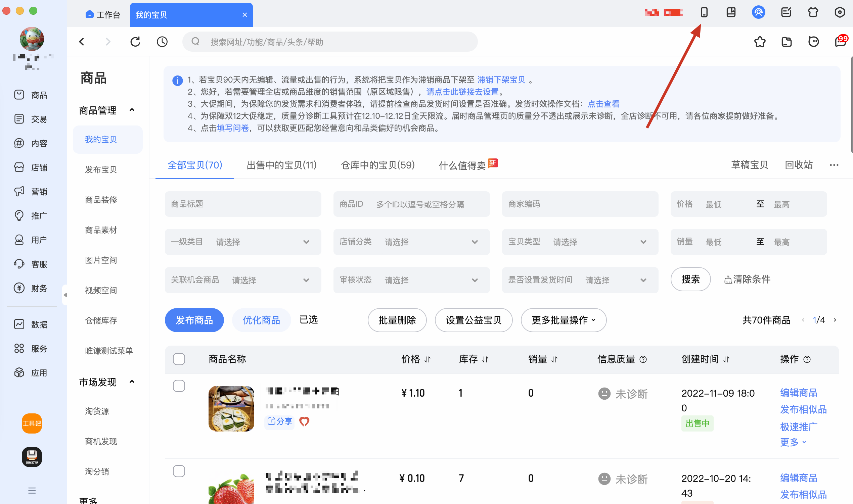
Task: Open the 滞销下架宝贝 link
Action: click(501, 80)
